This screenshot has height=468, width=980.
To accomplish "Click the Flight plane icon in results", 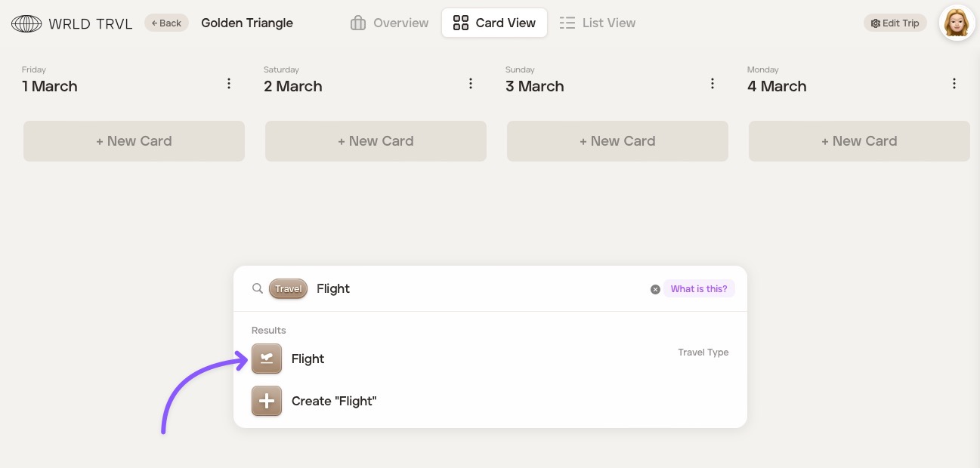I will [267, 359].
